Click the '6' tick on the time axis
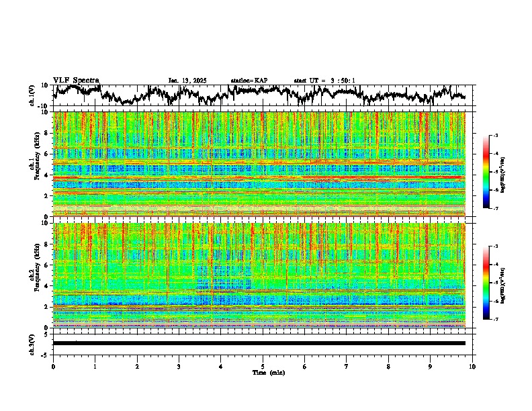 (x=305, y=367)
